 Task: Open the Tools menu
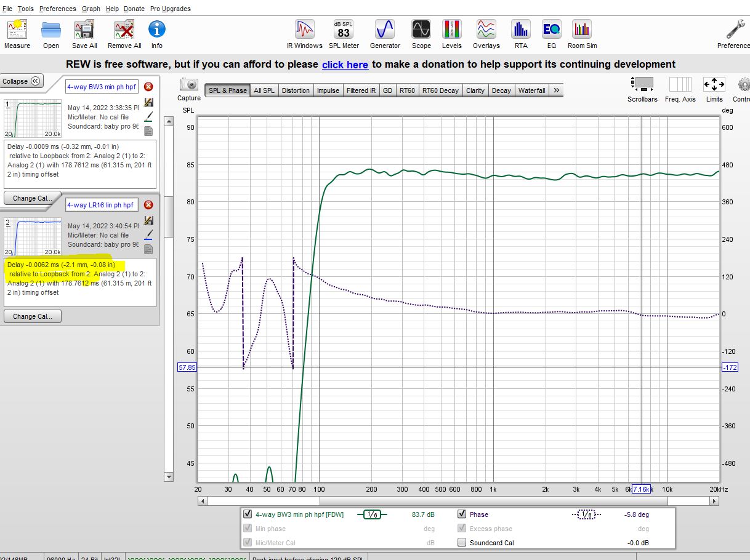point(26,9)
